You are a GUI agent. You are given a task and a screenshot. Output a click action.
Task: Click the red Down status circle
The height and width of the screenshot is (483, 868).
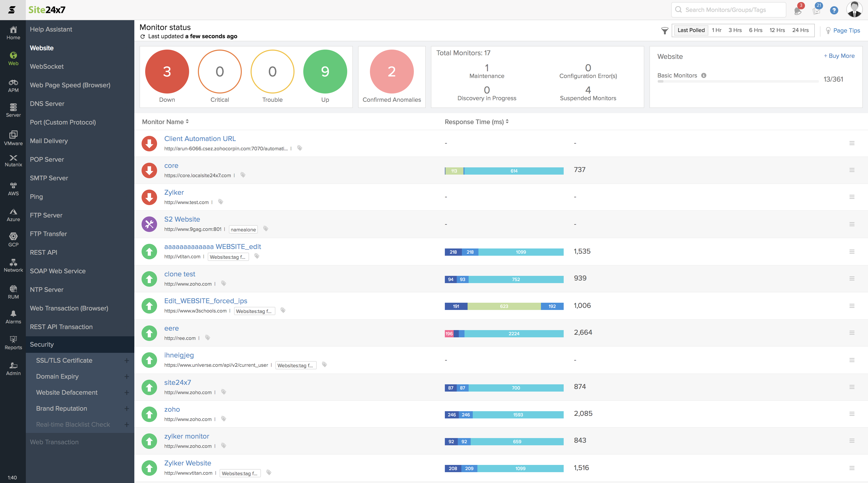(x=167, y=71)
